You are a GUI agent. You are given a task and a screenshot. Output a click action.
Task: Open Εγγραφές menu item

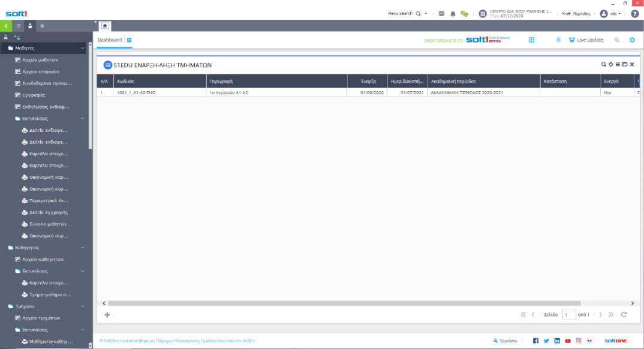click(x=34, y=95)
